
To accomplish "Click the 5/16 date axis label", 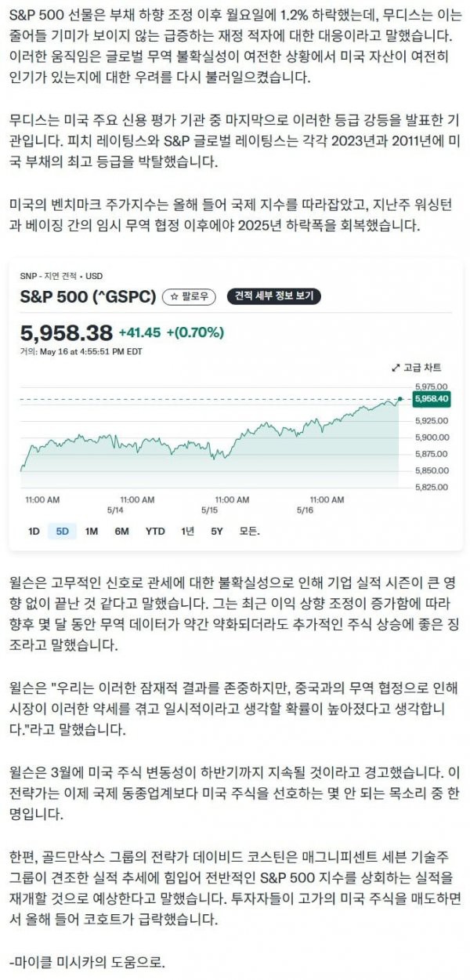I will pos(304,508).
